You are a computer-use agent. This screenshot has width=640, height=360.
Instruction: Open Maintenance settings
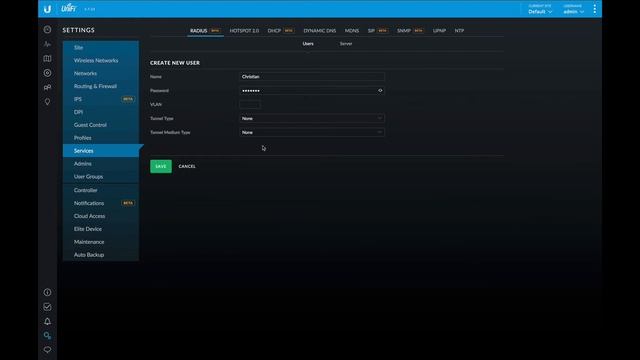pos(101,242)
